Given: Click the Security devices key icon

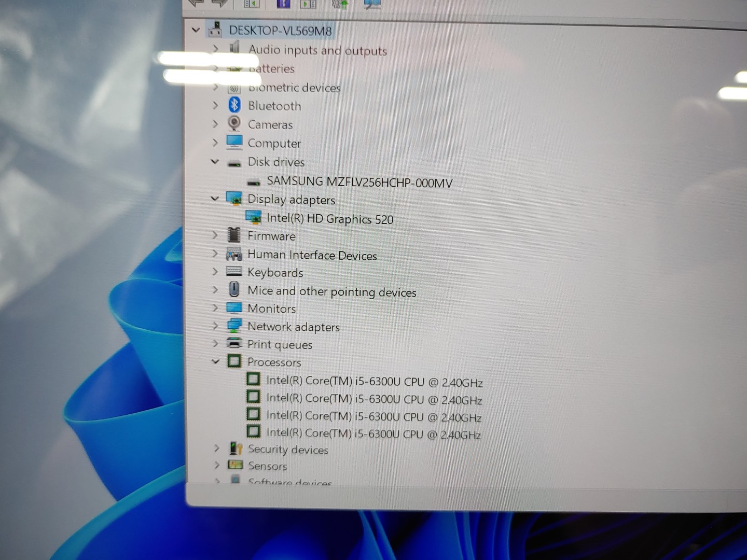Looking at the screenshot, I should 236,449.
